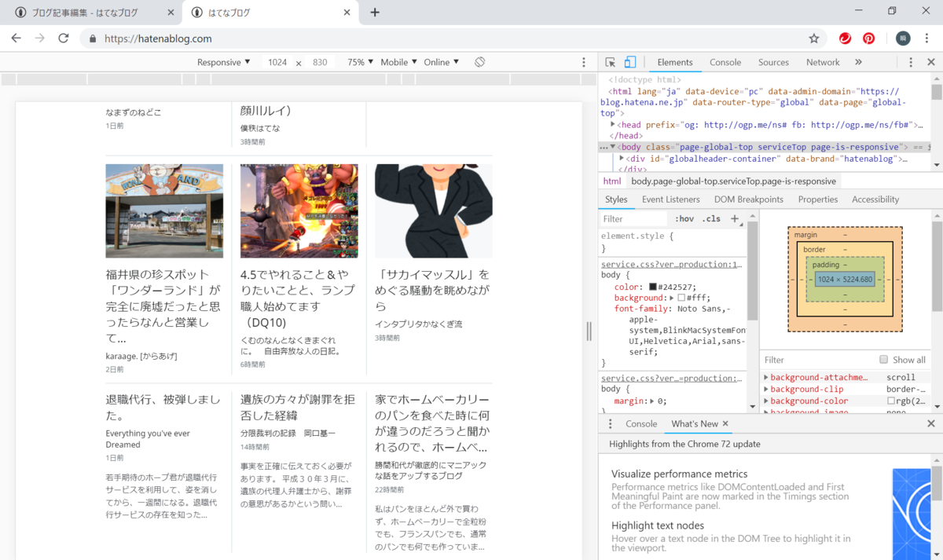The width and height of the screenshot is (943, 560).
Task: Expand the background-attachment computed property
Action: click(766, 378)
